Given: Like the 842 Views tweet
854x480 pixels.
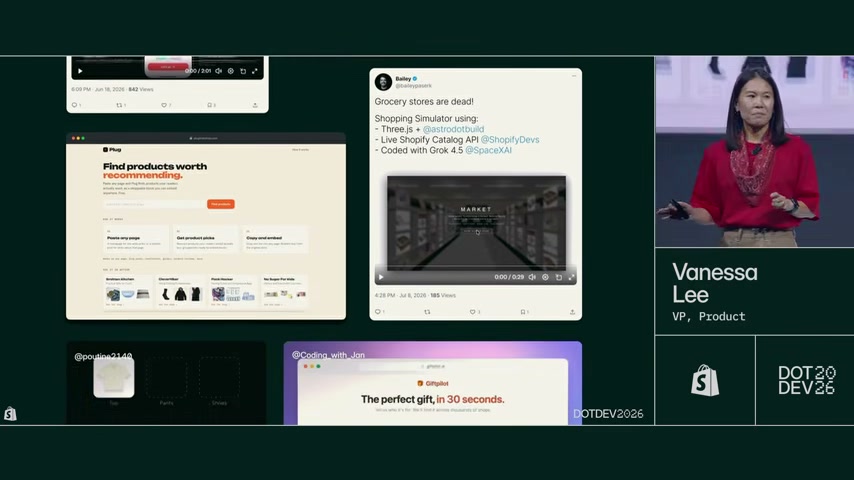Looking at the screenshot, I should click(x=166, y=105).
